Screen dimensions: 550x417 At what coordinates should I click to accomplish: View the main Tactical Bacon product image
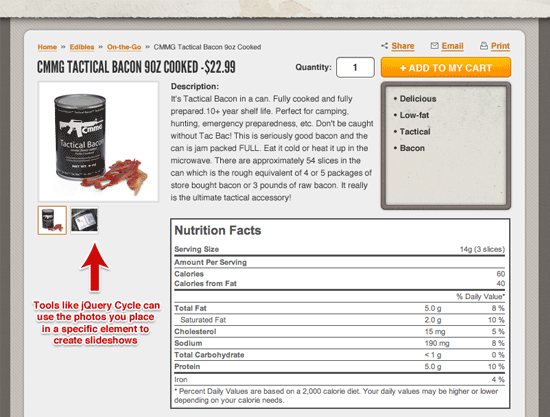tap(98, 142)
